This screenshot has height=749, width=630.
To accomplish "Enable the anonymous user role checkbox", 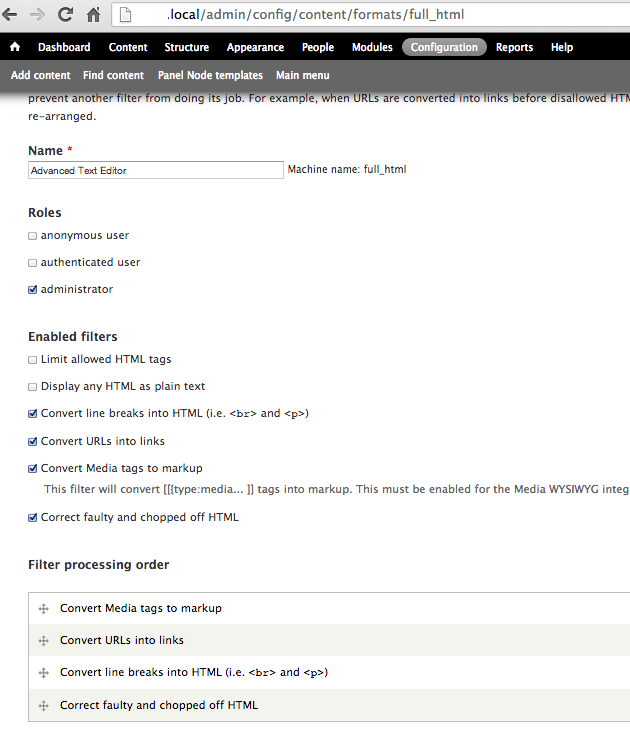I will coord(33,236).
